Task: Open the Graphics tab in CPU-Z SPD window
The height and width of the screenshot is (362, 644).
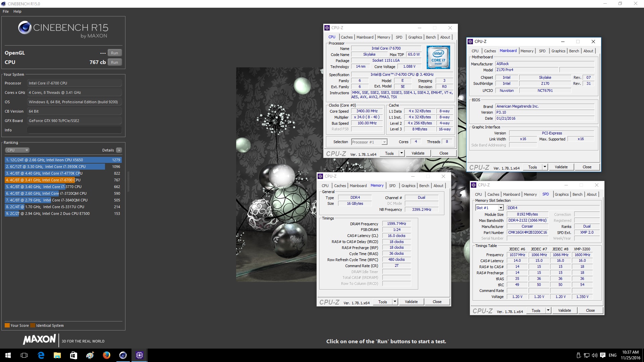Action: click(x=561, y=194)
